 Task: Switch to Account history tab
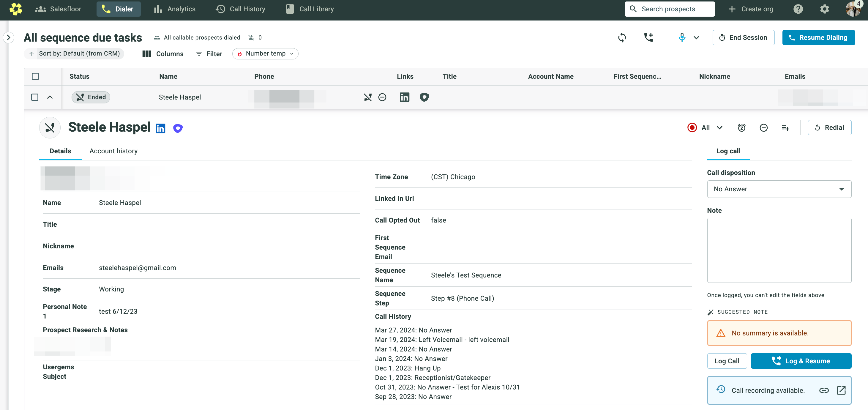pyautogui.click(x=113, y=151)
